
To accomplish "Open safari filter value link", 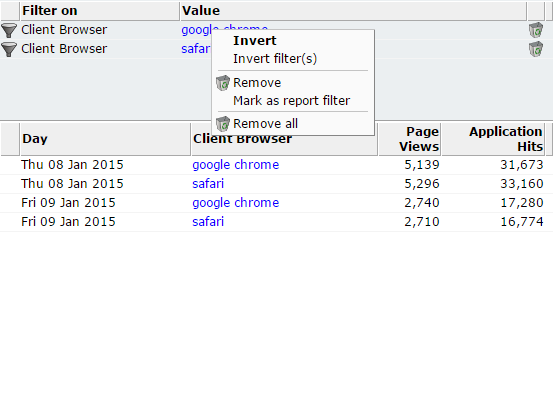I will (x=196, y=49).
